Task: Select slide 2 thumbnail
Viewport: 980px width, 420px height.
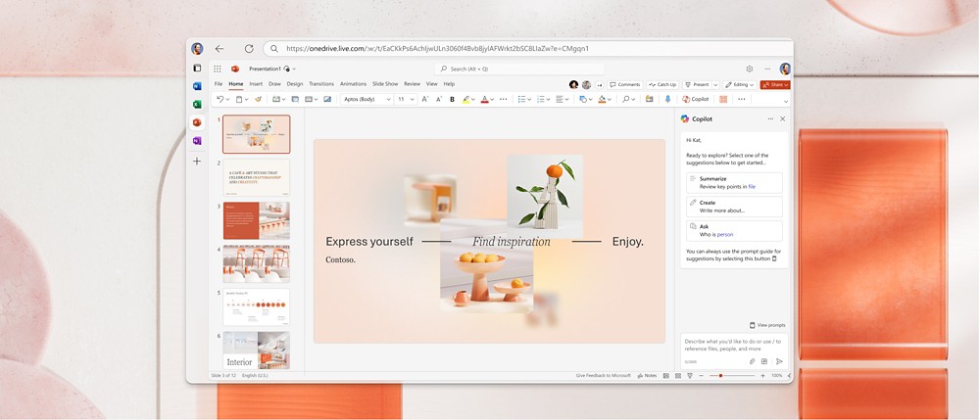Action: point(256,177)
